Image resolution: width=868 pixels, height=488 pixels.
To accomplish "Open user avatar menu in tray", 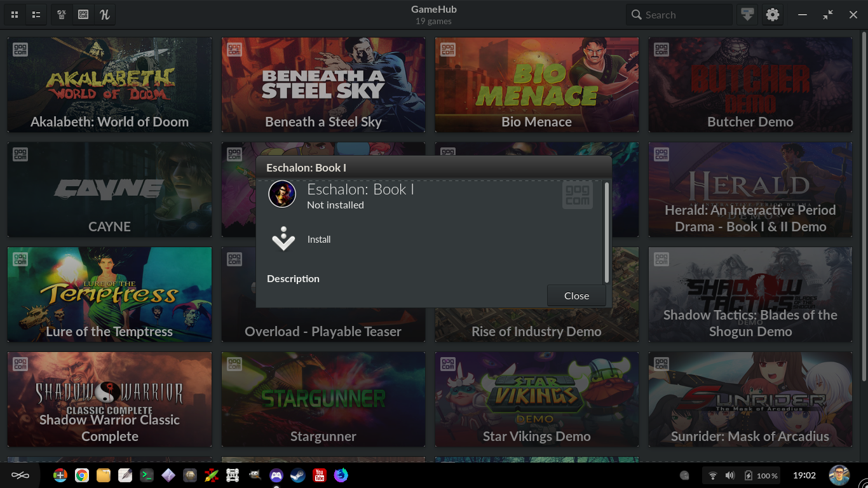I will click(x=839, y=475).
